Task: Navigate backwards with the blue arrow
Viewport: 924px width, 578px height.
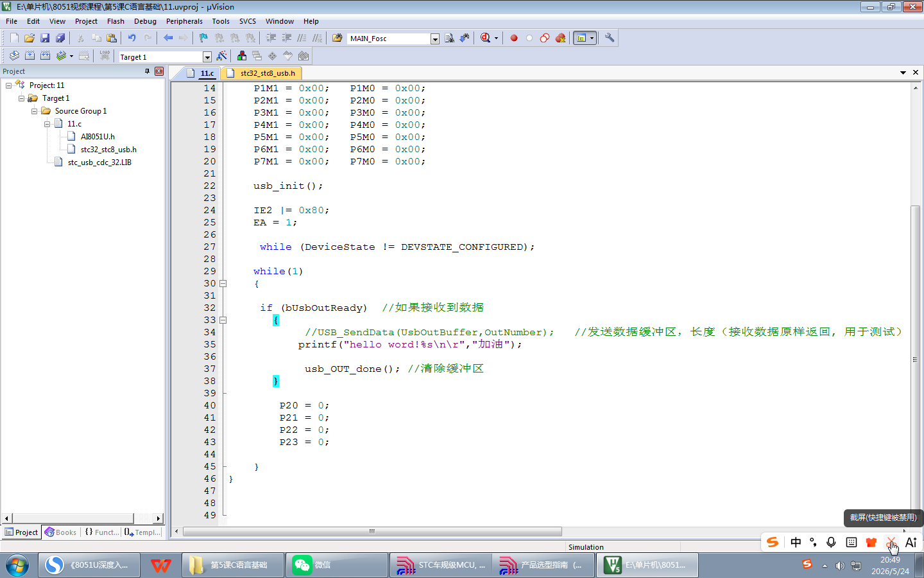Action: [168, 39]
